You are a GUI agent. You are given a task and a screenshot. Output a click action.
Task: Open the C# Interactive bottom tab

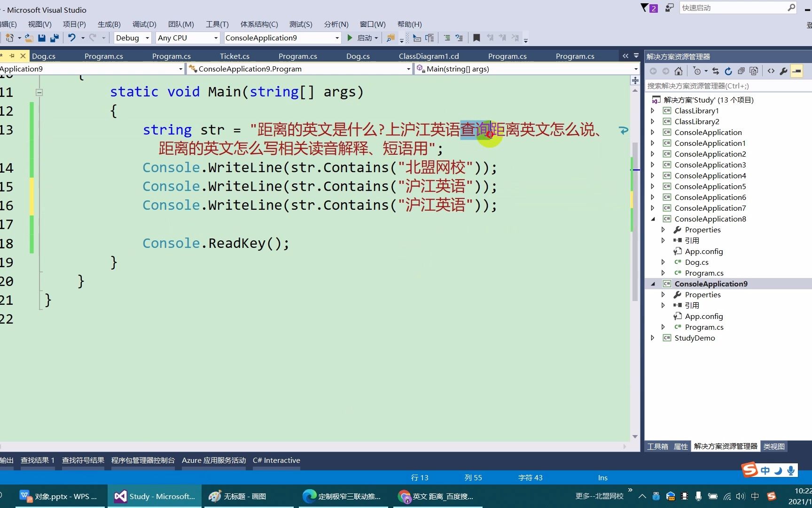pyautogui.click(x=276, y=460)
